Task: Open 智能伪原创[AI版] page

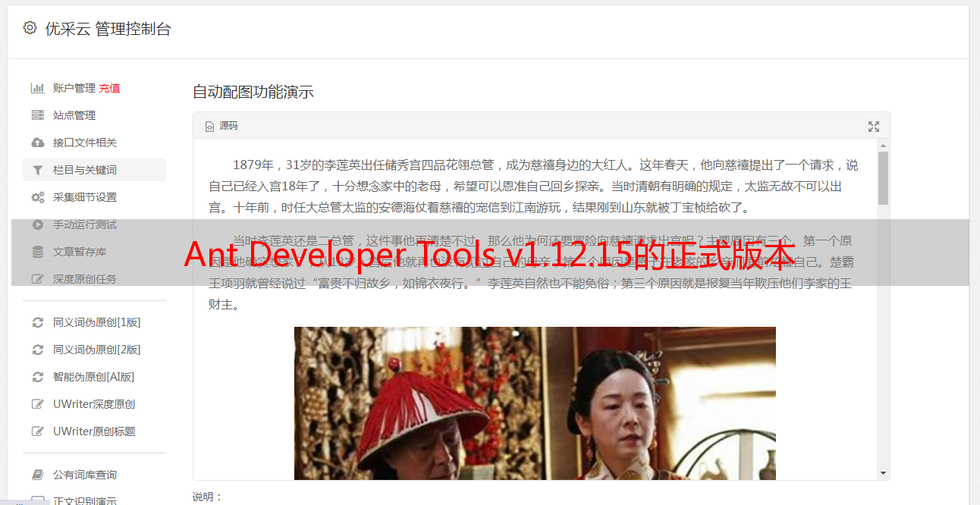Action: pos(93,377)
